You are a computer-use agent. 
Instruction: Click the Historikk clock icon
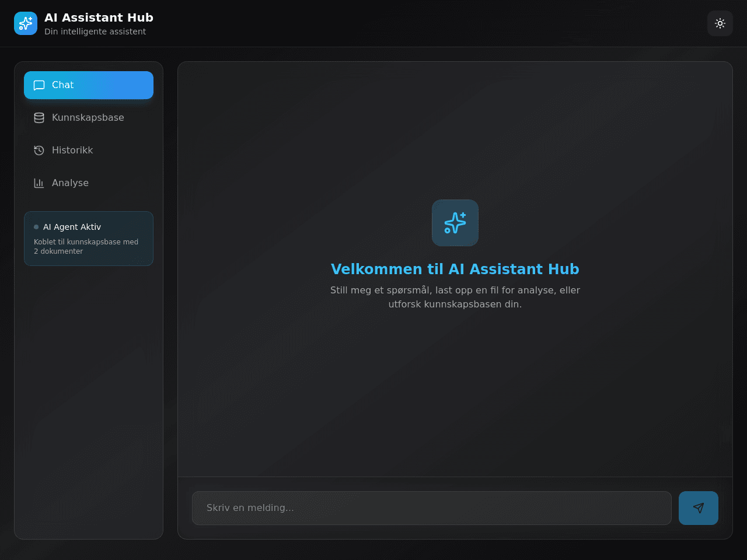[x=39, y=150]
